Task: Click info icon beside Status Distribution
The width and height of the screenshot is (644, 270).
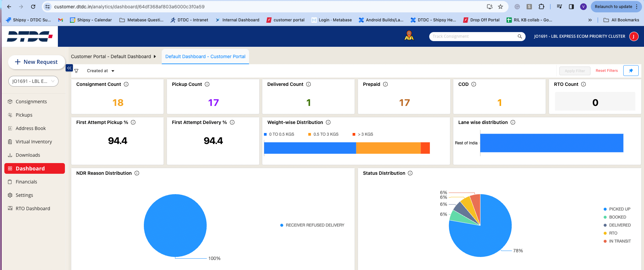Action: (410, 173)
